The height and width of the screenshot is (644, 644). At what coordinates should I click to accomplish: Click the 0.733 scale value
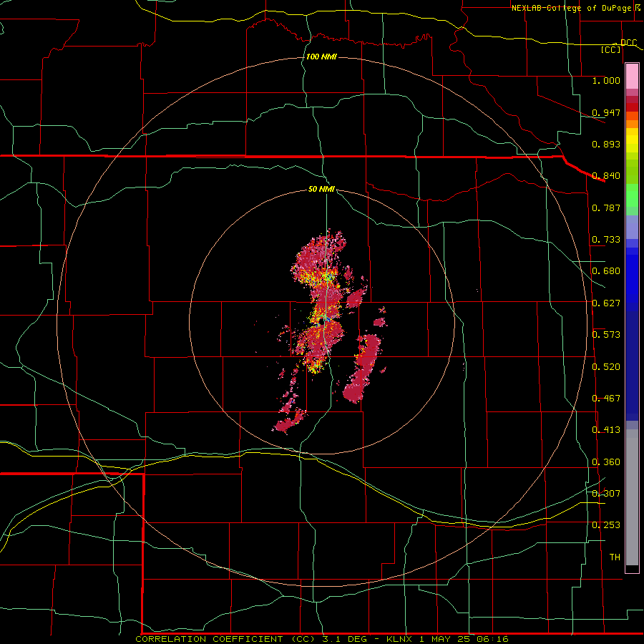click(606, 240)
